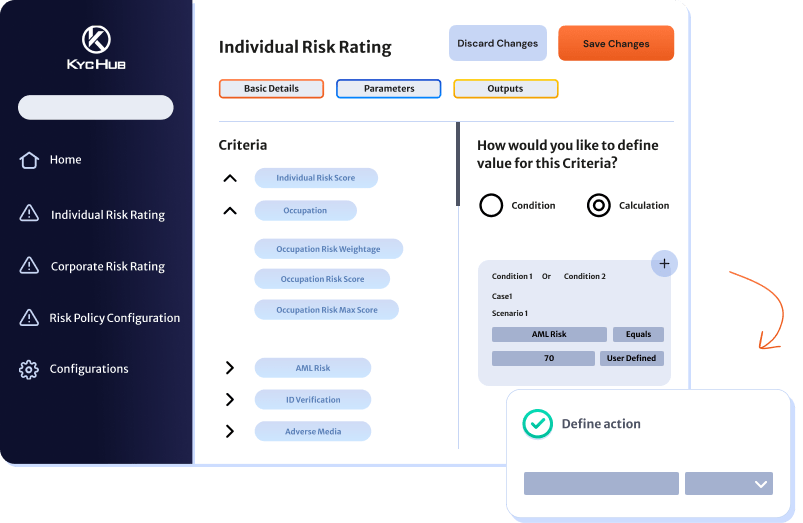Open the Define action dropdown
The image size is (803, 523).
[x=729, y=484]
